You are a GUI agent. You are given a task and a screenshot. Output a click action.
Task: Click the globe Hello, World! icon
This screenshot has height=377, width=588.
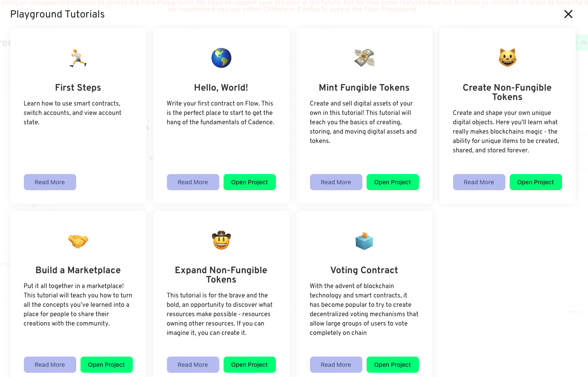point(221,58)
